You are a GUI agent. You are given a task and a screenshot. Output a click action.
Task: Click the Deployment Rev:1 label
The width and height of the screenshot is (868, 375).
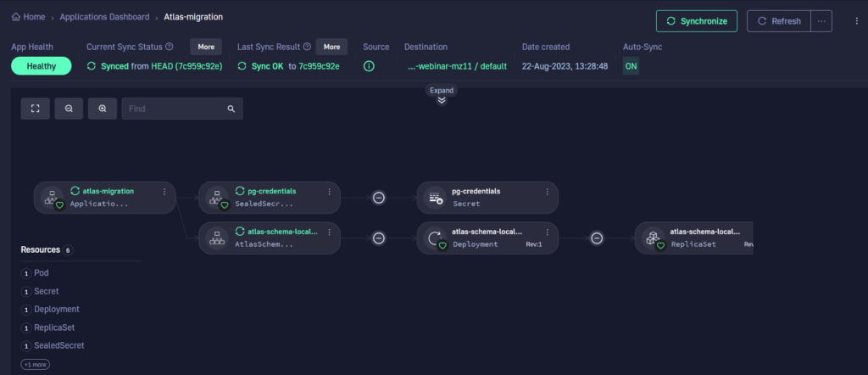click(534, 244)
